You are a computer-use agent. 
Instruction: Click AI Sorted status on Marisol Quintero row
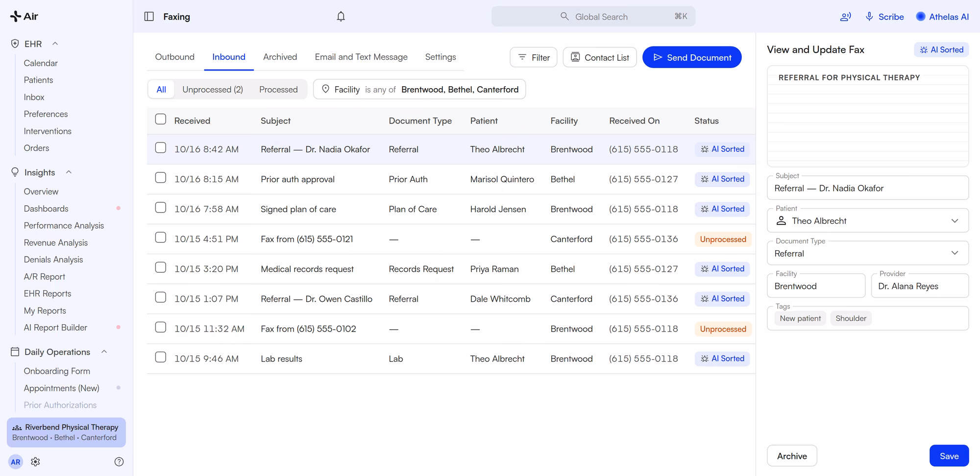tap(722, 179)
